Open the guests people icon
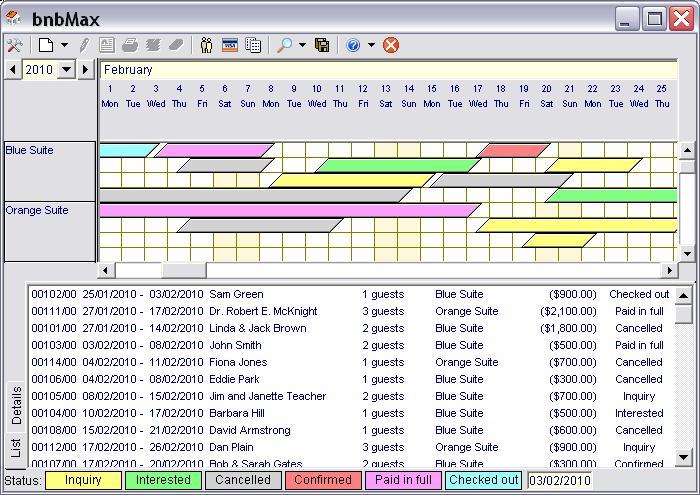 pyautogui.click(x=207, y=45)
